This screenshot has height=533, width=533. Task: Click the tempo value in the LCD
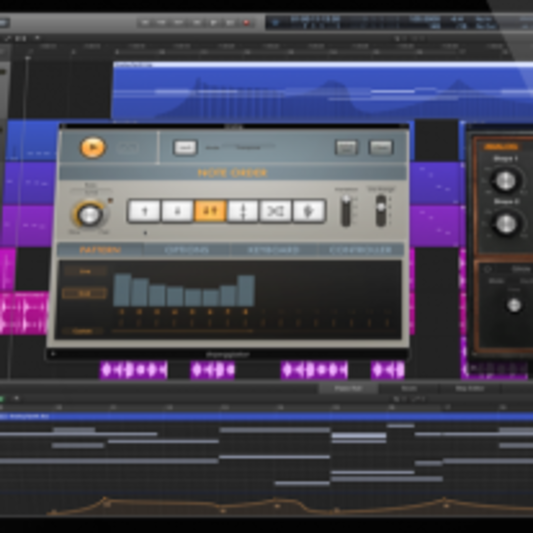(x=424, y=19)
